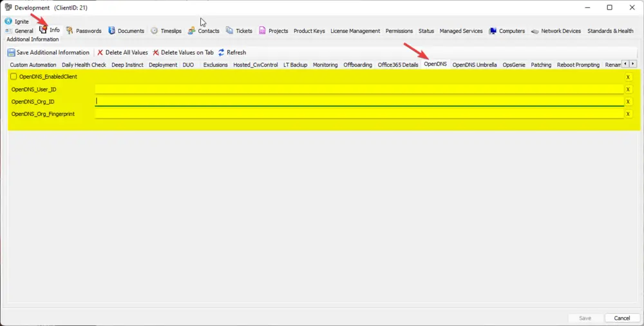Select the LT Backup tab
This screenshot has height=326, width=644.
[x=296, y=65]
